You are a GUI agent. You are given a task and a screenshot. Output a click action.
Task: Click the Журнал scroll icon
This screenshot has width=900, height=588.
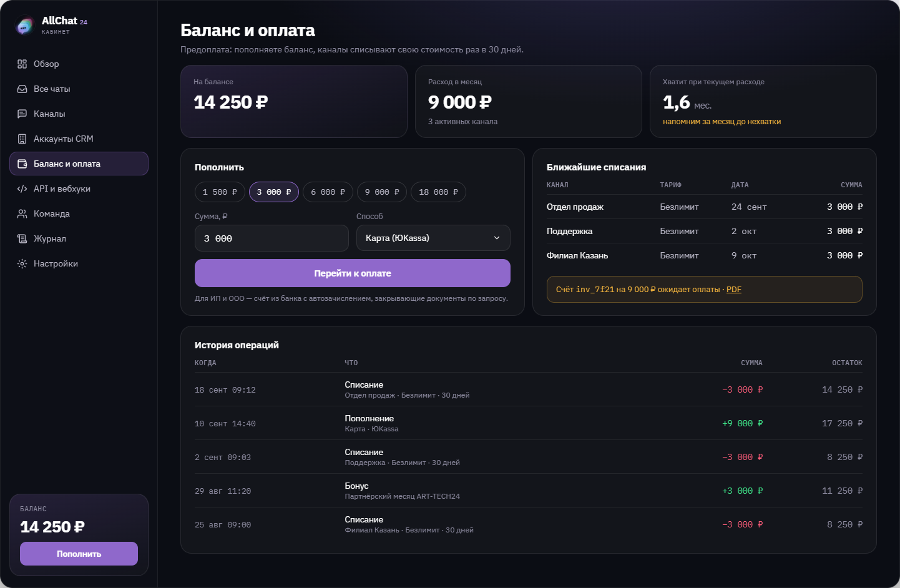[22, 238]
